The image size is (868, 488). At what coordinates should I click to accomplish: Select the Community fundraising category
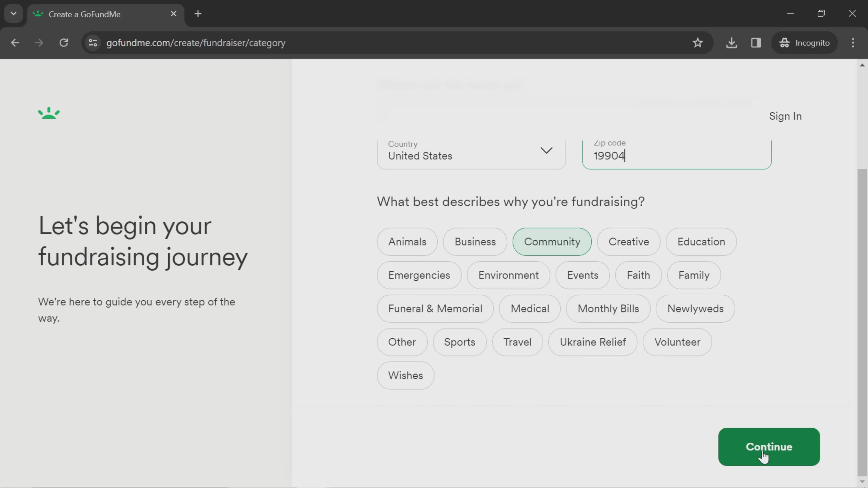tap(552, 241)
